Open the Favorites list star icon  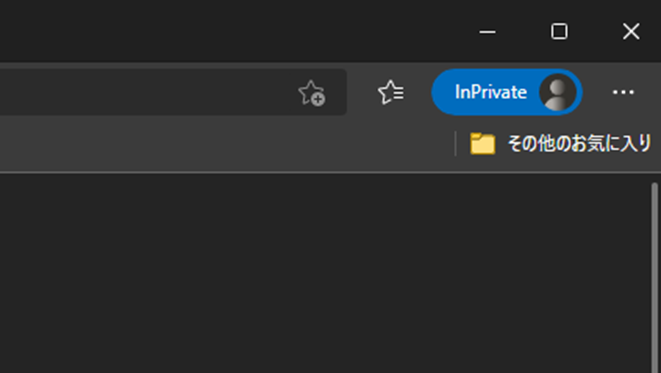391,92
